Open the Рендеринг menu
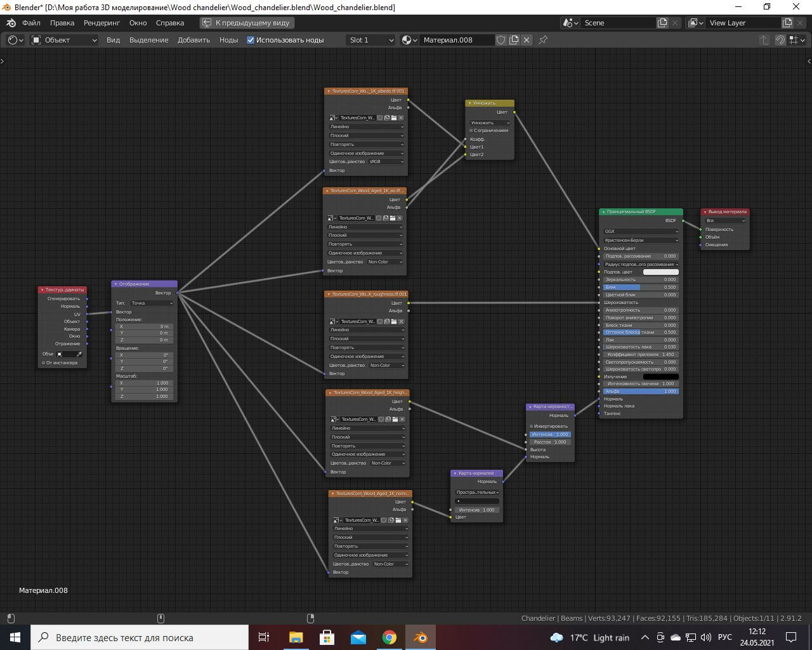The height and width of the screenshot is (650, 812). pyautogui.click(x=101, y=23)
